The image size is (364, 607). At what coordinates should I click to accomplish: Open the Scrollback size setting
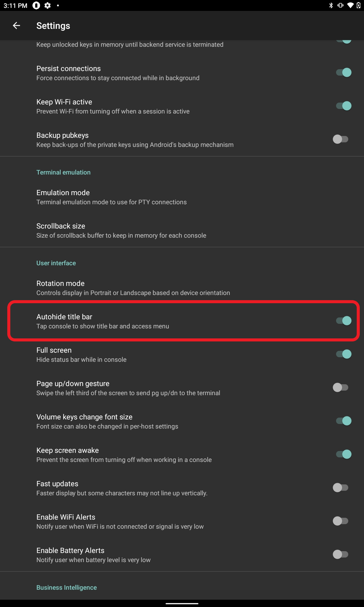pyautogui.click(x=121, y=231)
